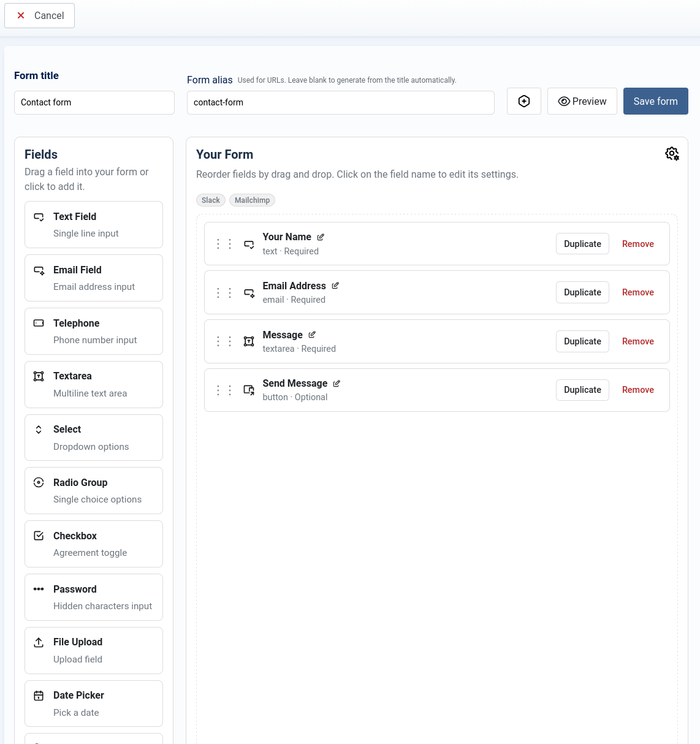The width and height of the screenshot is (700, 744).
Task: Click the edit pencil next to Send Message
Action: 337,383
